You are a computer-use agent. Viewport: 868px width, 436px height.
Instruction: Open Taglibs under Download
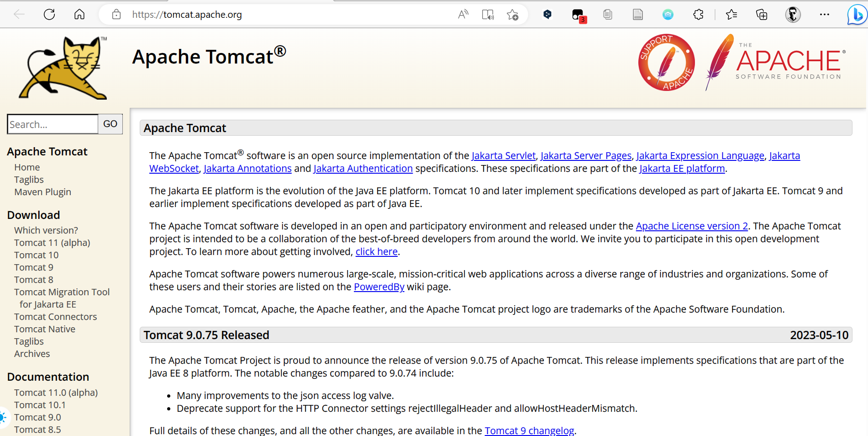coord(29,341)
